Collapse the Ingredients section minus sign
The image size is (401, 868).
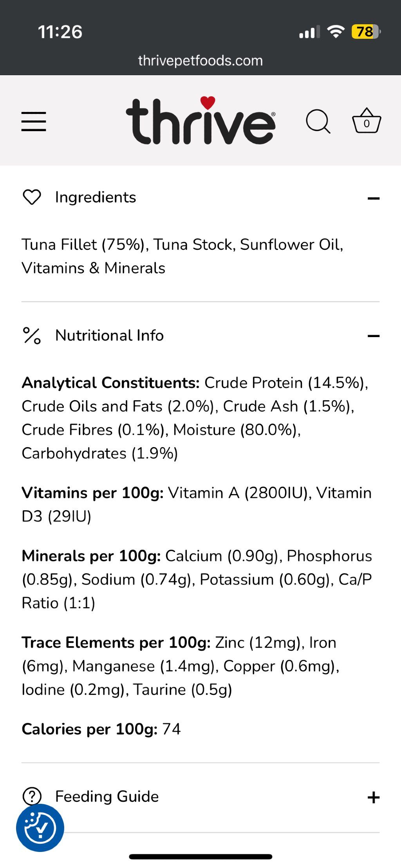pos(374,199)
